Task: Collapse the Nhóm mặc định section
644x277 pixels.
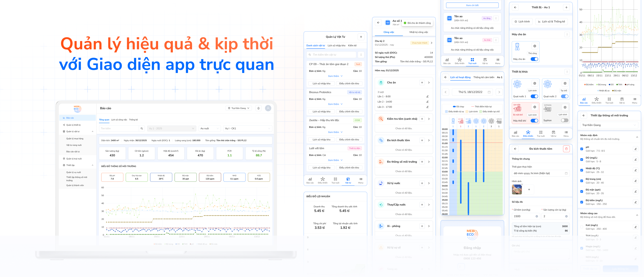Action: (x=637, y=137)
